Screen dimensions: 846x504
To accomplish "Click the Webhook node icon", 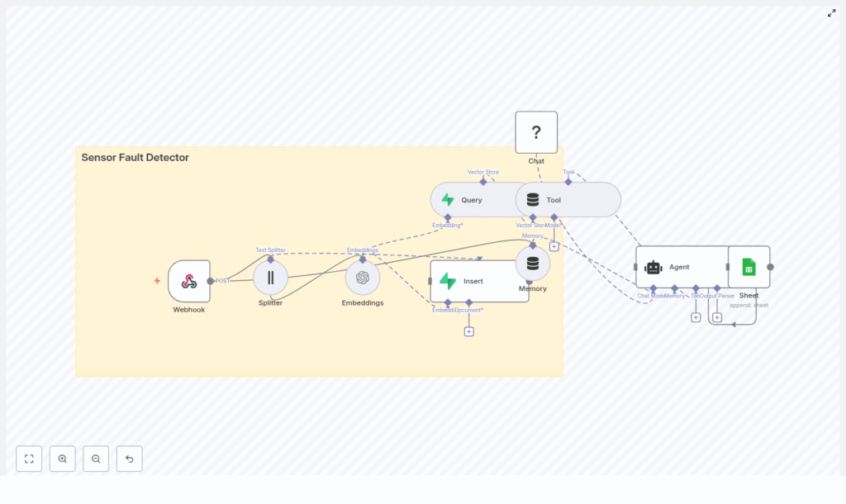I will (189, 281).
